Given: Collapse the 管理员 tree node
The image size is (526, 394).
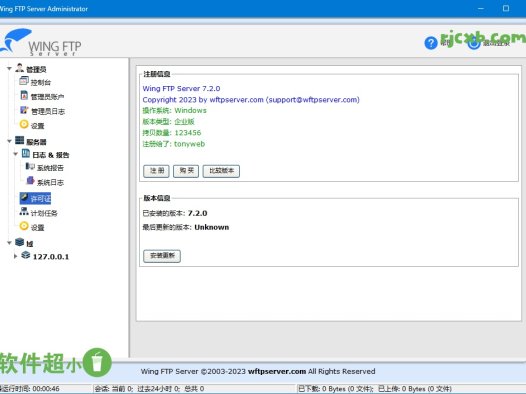Looking at the screenshot, I should (x=9, y=68).
